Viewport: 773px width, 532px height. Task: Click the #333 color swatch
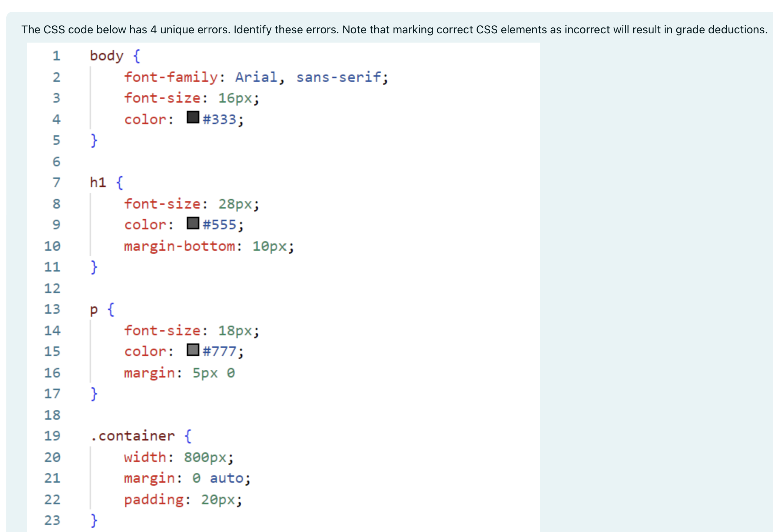tap(193, 117)
